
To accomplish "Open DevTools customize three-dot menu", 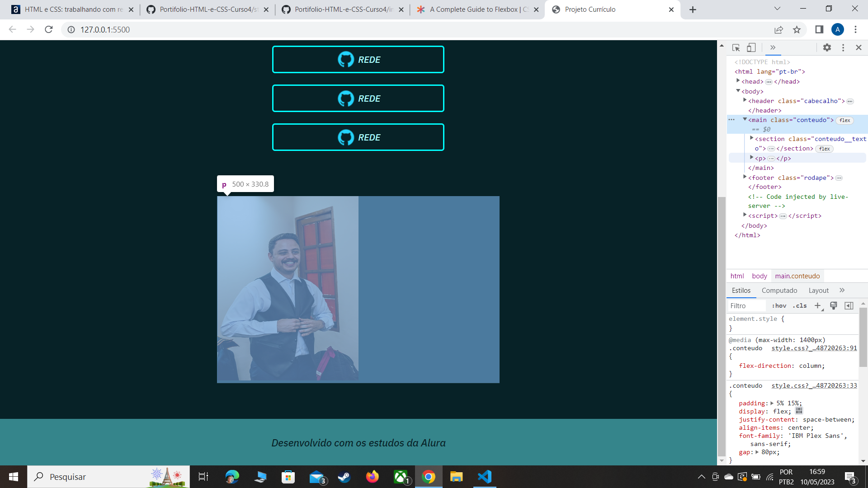I will click(x=843, y=47).
